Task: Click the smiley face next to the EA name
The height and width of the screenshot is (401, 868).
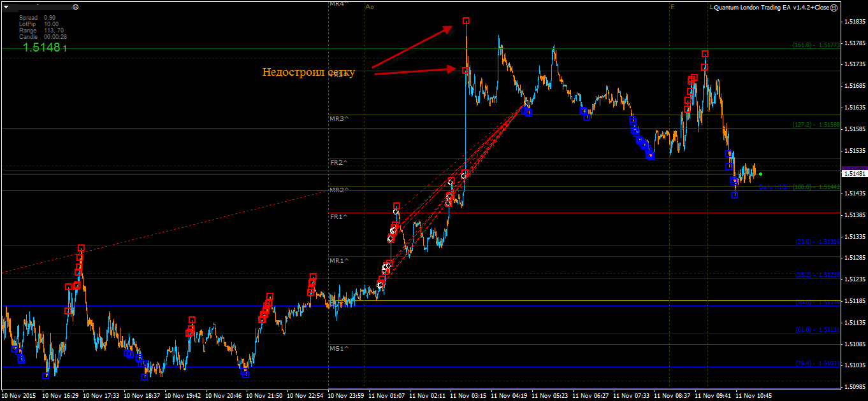Action: 835,8
